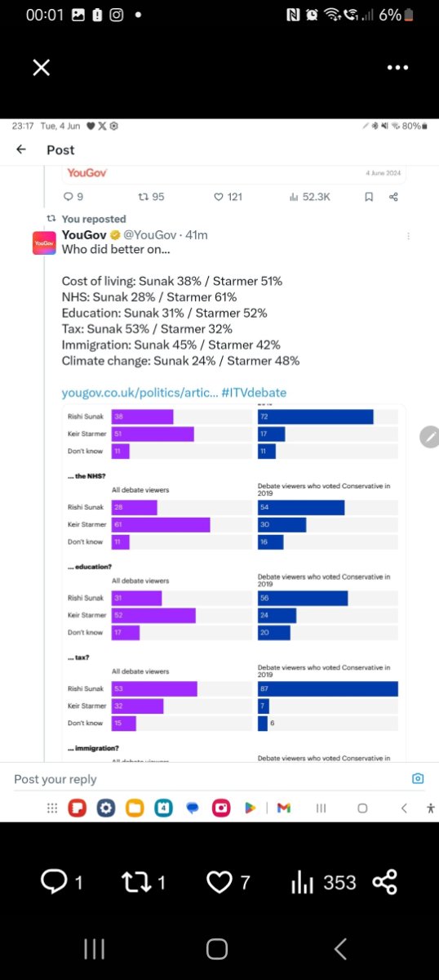The height and width of the screenshot is (980, 439).
Task: Tap the reply speech bubble showing 1
Action: tap(62, 882)
